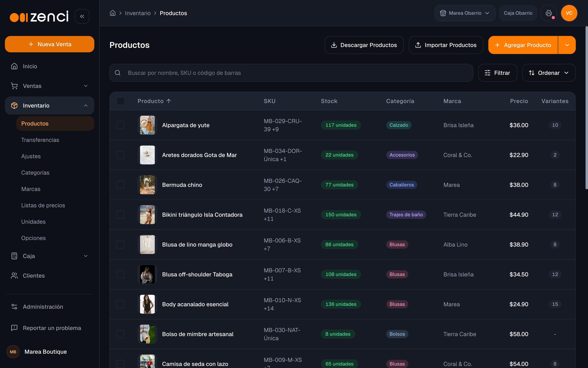
Task: Click the Nueva Venta button
Action: pos(50,44)
